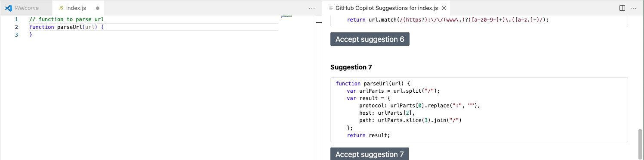The width and height of the screenshot is (644, 160).
Task: Activate the GitHub Copilot Suggestions tab
Action: point(386,8)
